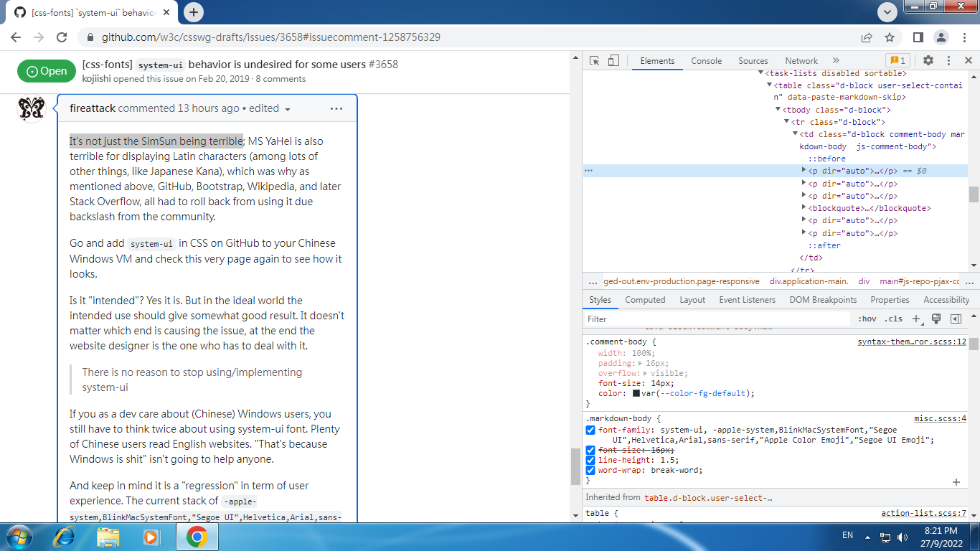Image resolution: width=980 pixels, height=551 pixels.
Task: Switch to the Sources tab
Action: point(753,61)
